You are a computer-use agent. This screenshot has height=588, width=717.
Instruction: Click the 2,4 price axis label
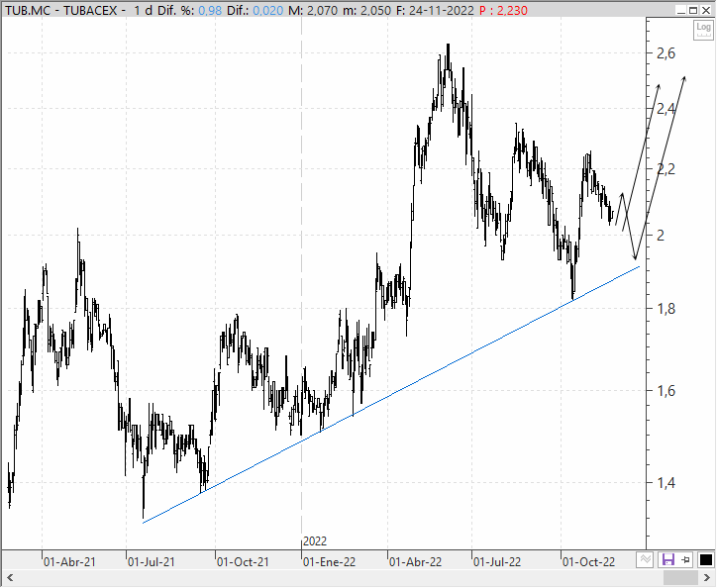tap(666, 109)
